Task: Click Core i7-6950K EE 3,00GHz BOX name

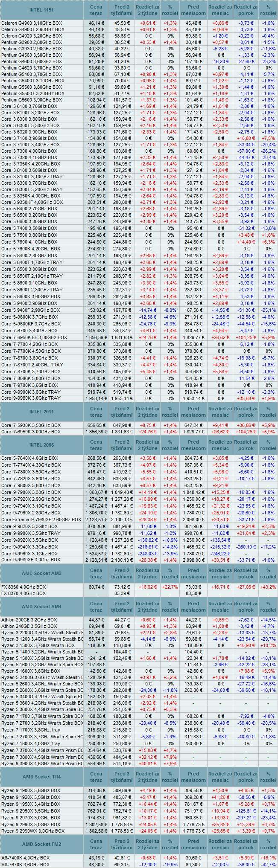Action: click(x=34, y=337)
